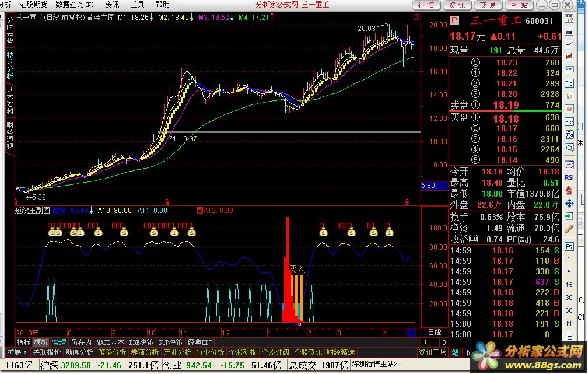Click 另存为 in the template bar
The image size is (588, 374).
pos(82,342)
